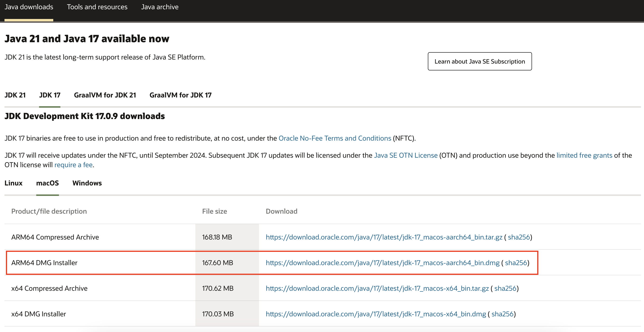Image resolution: width=644 pixels, height=332 pixels.
Task: Download the x64 DMG installer file
Action: (376, 314)
